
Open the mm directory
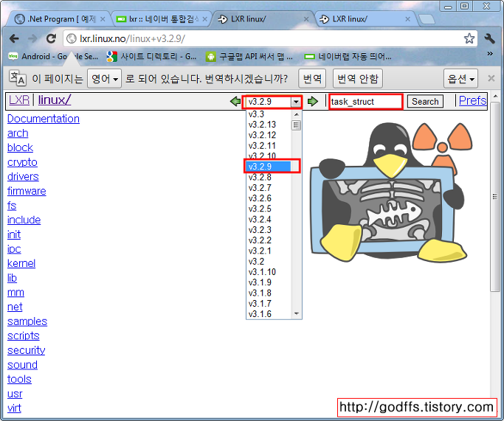point(15,293)
